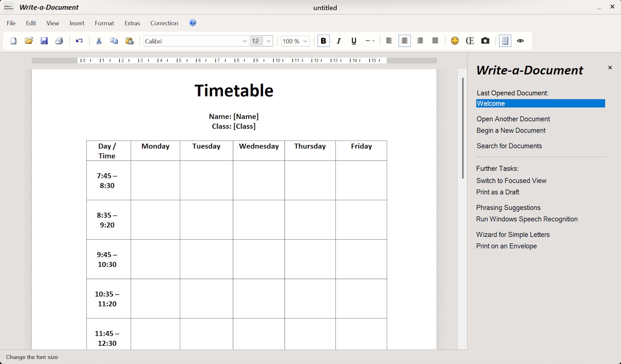
Task: Open special characters Œ icon
Action: [x=470, y=41]
